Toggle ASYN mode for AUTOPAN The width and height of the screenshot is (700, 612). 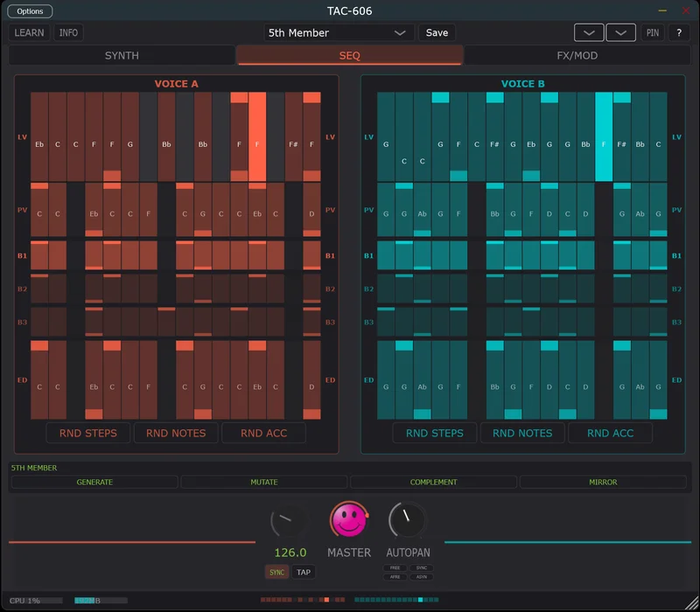tap(422, 576)
